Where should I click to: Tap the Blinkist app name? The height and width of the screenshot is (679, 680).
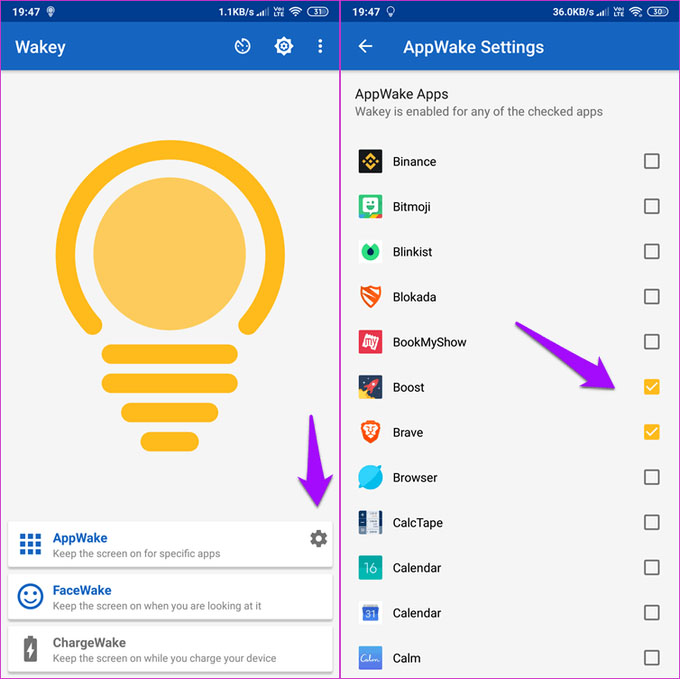pos(412,251)
